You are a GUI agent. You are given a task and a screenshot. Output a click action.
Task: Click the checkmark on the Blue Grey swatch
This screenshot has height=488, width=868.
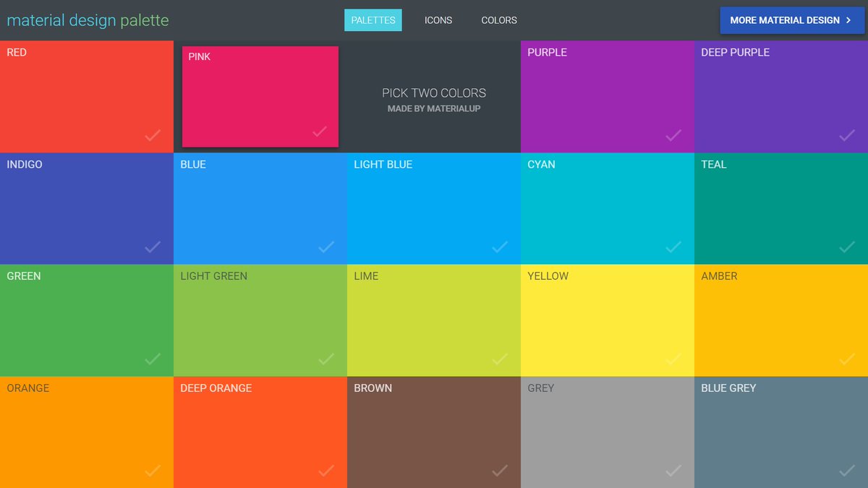847,471
